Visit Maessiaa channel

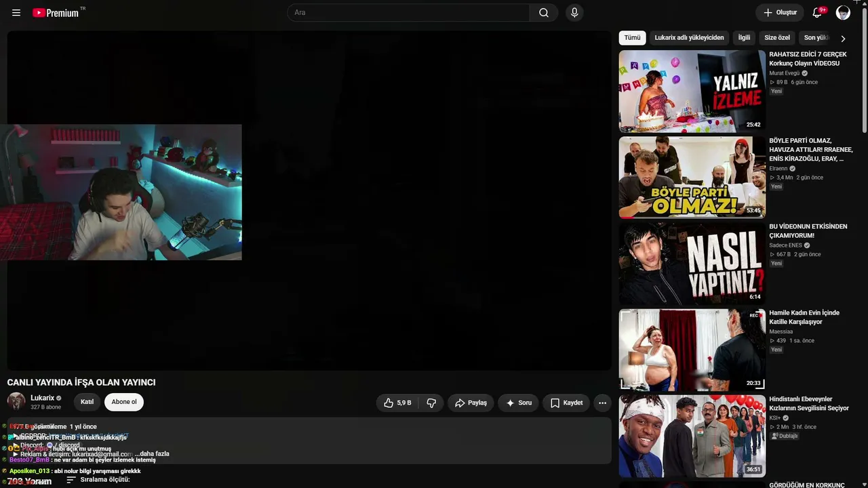tap(781, 331)
